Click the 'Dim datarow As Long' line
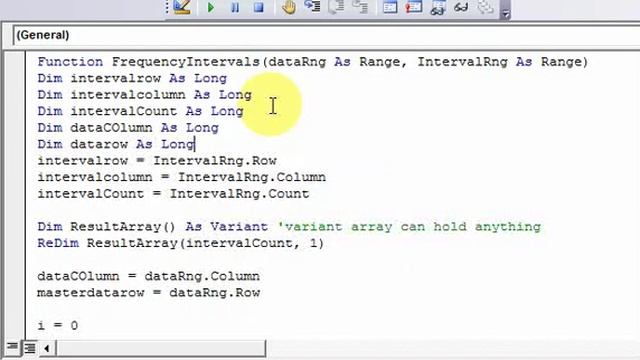Screen dimensions: 640x360 pos(116,144)
